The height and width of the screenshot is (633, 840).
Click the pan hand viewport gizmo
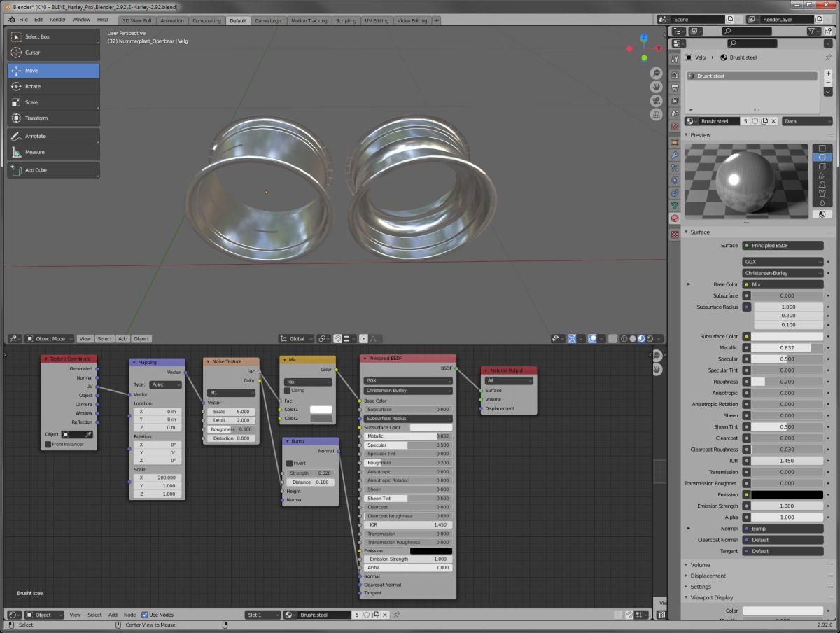[x=656, y=87]
